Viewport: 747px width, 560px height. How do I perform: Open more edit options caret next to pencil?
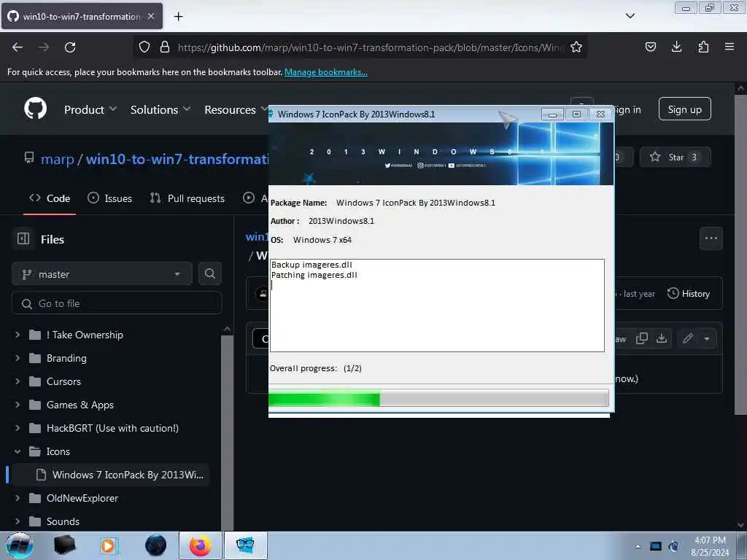[x=706, y=338]
